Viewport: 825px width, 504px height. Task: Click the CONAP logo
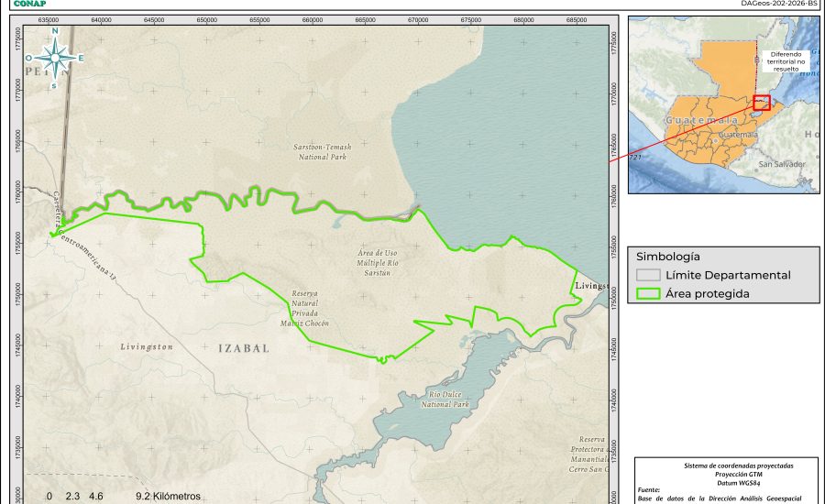coord(29,4)
